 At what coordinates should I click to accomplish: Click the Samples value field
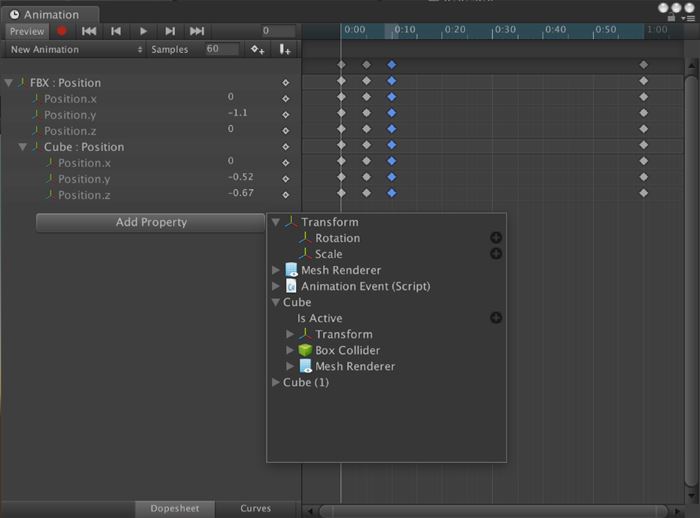coord(220,49)
